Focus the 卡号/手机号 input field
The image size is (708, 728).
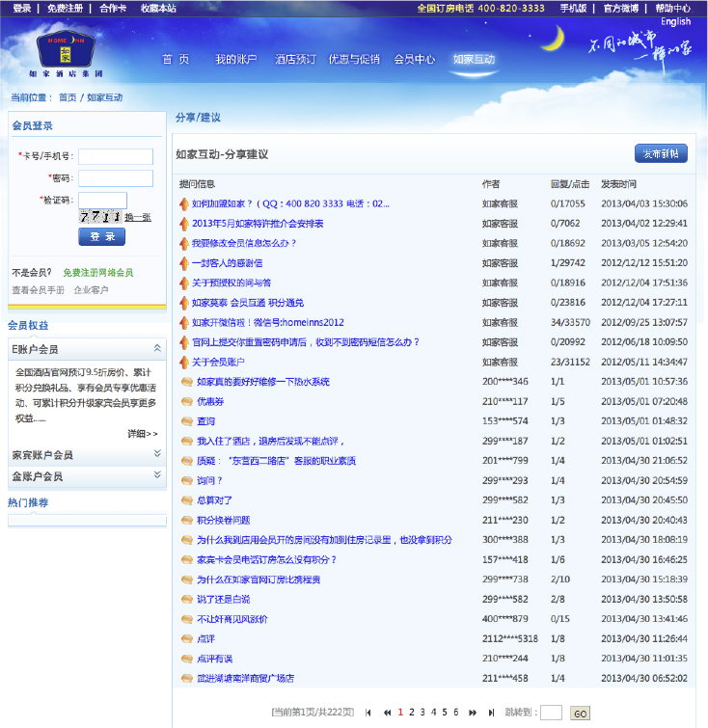[116, 156]
